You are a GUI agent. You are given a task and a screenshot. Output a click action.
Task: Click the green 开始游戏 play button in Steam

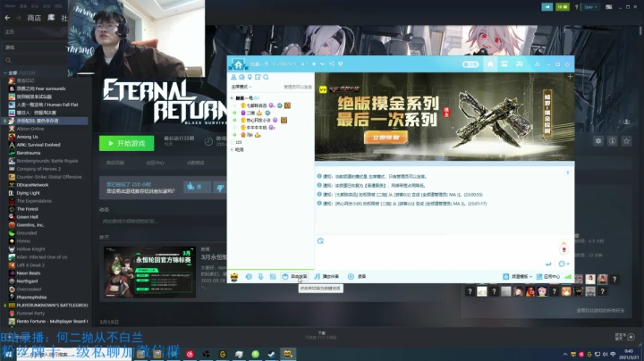coord(126,143)
